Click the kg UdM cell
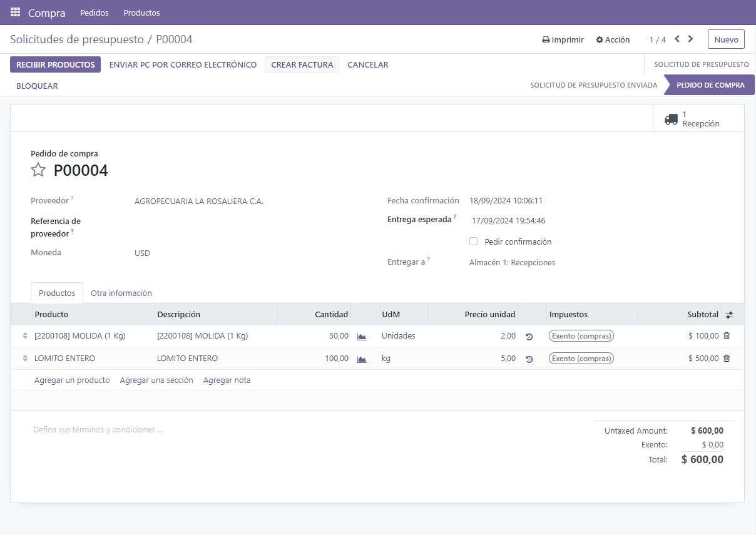 click(404, 359)
